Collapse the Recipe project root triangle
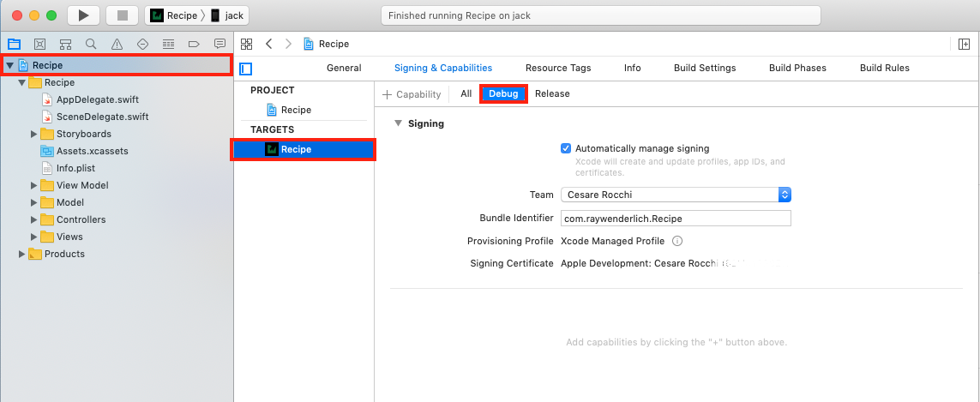Image resolution: width=980 pixels, height=402 pixels. (x=10, y=65)
